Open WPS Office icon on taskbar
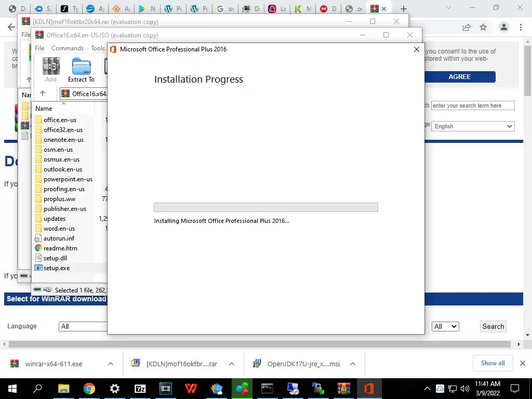Image resolution: width=532 pixels, height=399 pixels. coord(191,389)
